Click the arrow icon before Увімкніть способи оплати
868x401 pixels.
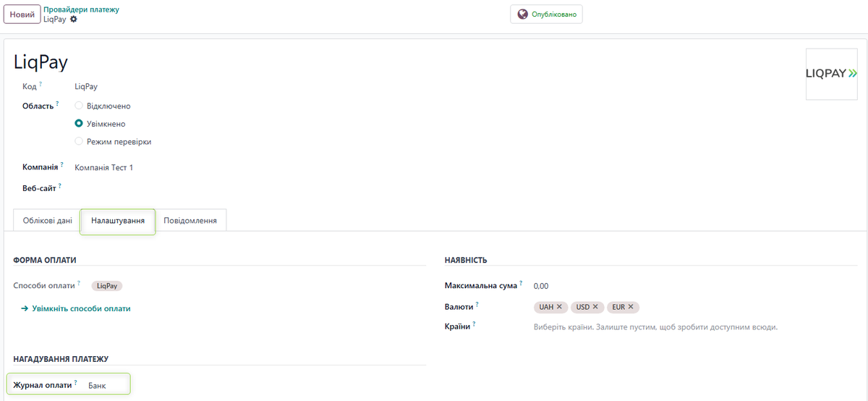25,308
